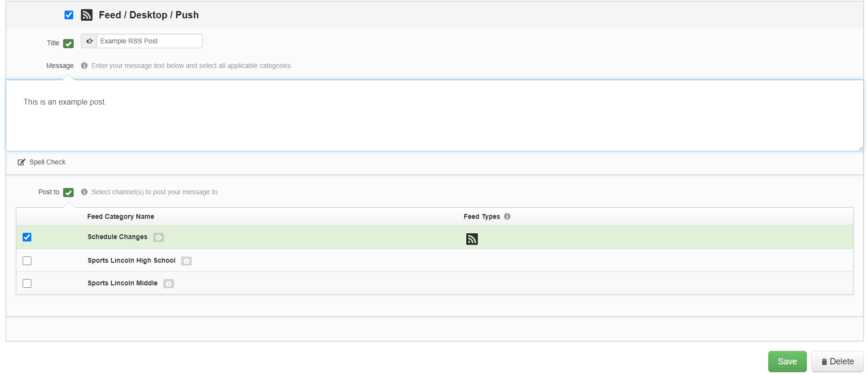Screen dimensions: 868x375
Task: Run Spell Check on the message
Action: 42,162
